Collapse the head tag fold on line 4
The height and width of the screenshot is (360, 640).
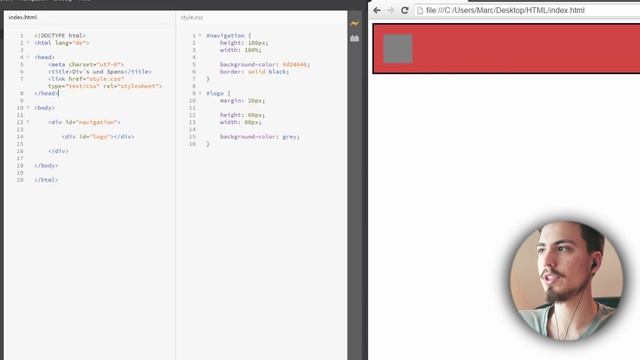click(28, 57)
